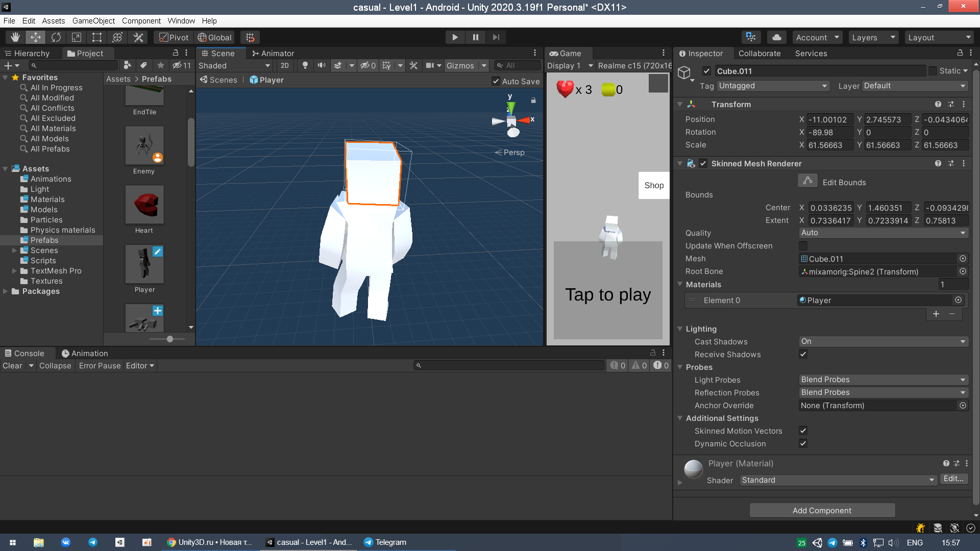Image resolution: width=980 pixels, height=551 pixels.
Task: Select the Scale tool
Action: point(77,37)
